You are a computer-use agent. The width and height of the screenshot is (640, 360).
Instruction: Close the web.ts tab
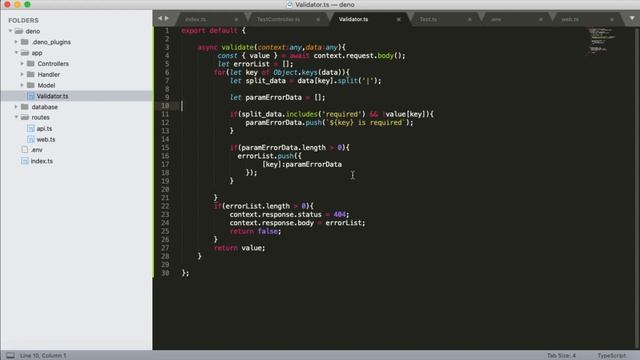(x=612, y=19)
